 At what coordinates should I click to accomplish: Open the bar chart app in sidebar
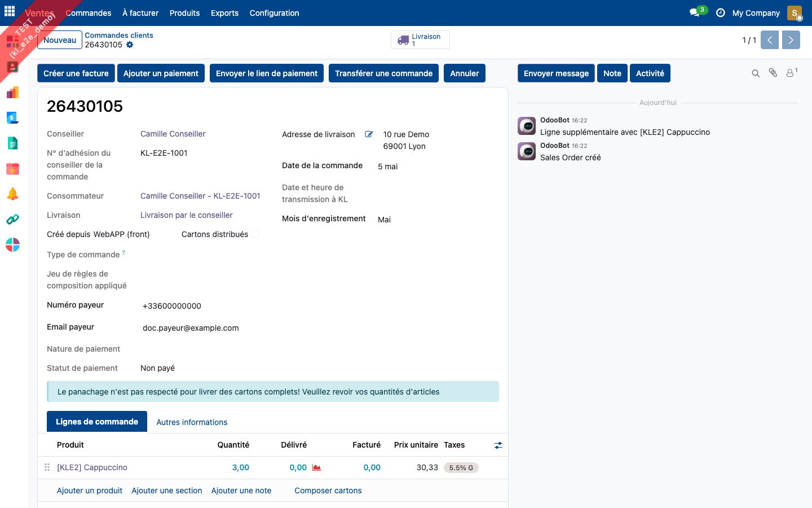point(12,93)
